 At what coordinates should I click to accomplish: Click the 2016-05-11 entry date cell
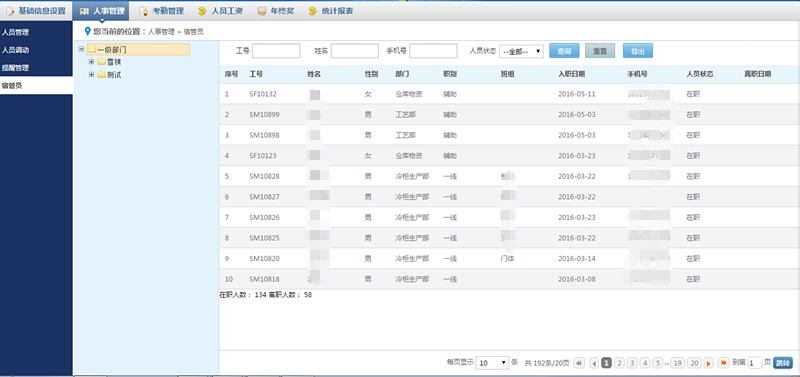click(577, 94)
